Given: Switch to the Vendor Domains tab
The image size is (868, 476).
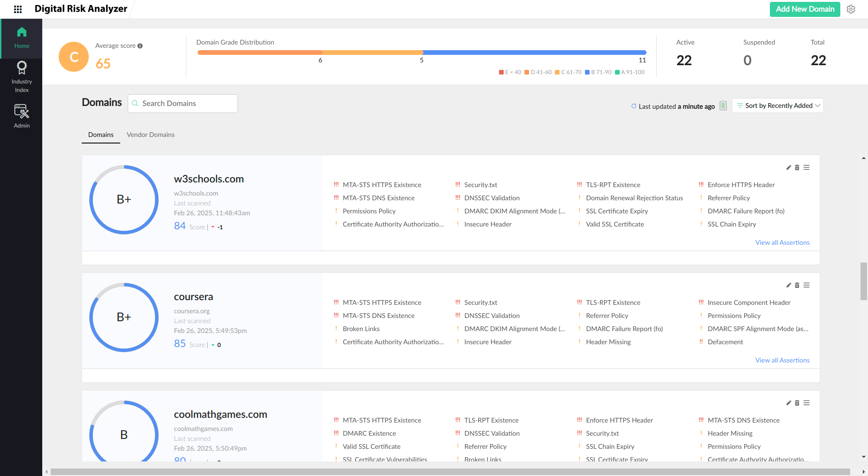Looking at the screenshot, I should coord(151,135).
